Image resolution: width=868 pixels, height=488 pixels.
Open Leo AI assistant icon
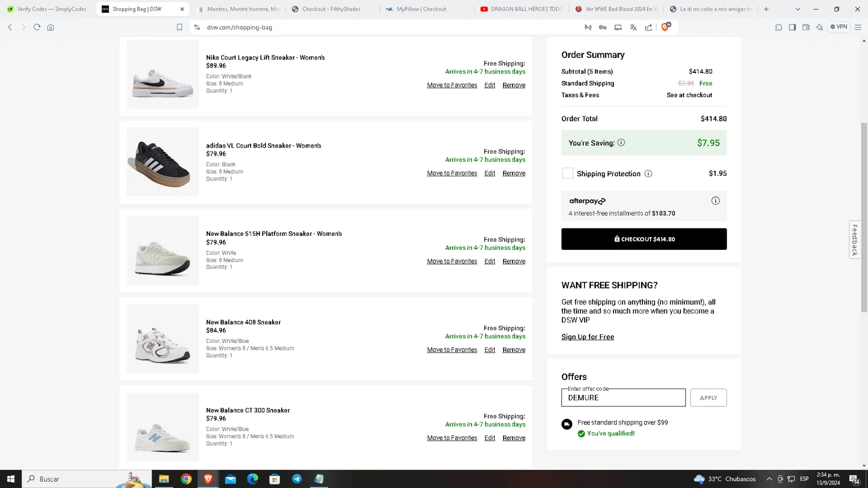click(x=819, y=27)
